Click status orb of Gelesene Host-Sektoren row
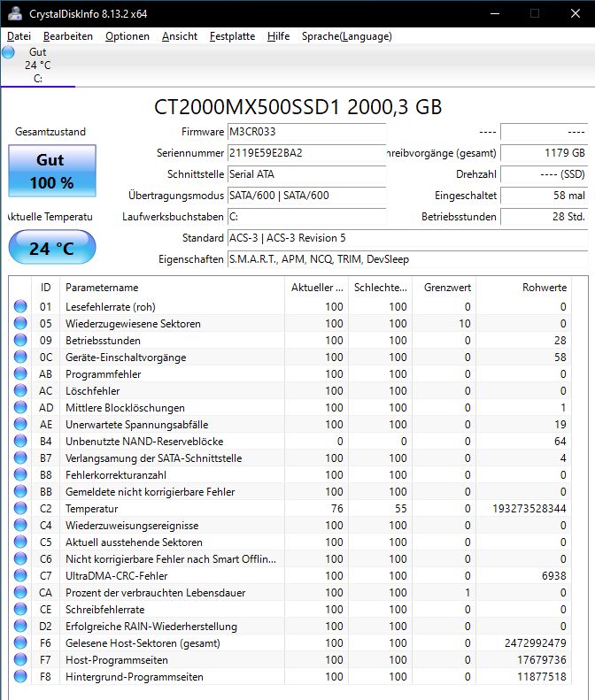The image size is (595, 700). tap(20, 642)
